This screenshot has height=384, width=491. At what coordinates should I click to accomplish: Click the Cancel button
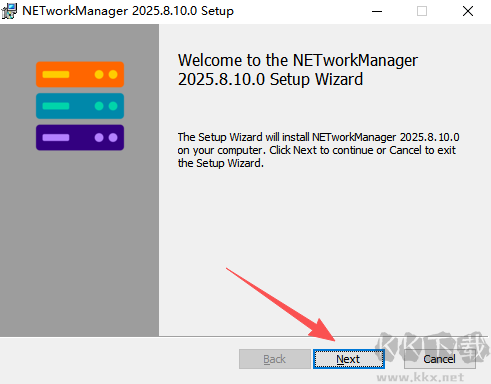click(440, 359)
